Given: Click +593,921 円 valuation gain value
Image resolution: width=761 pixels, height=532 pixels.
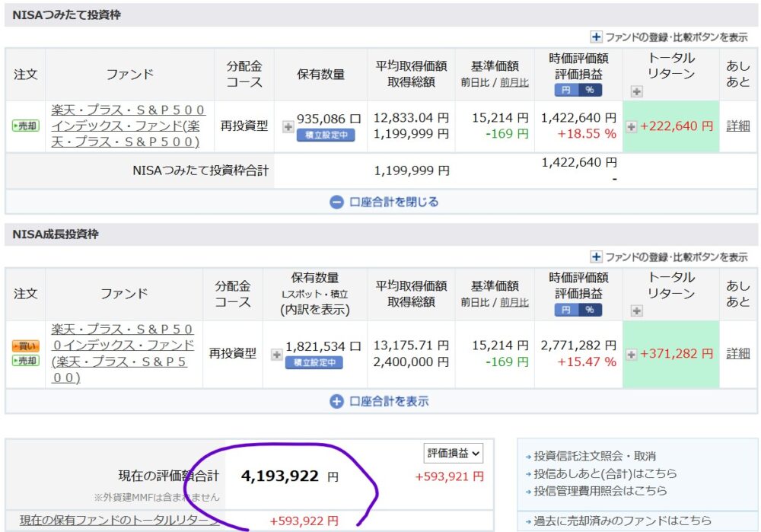Looking at the screenshot, I should pos(450,476).
